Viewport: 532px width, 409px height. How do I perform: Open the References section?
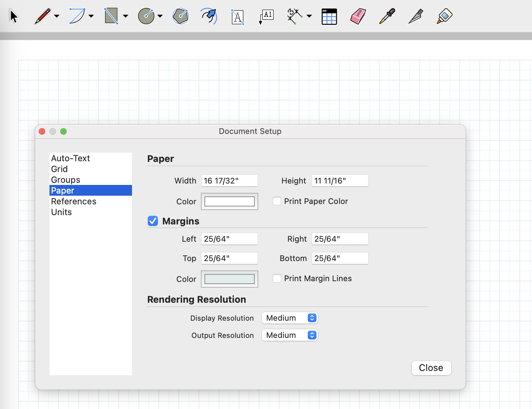click(74, 201)
